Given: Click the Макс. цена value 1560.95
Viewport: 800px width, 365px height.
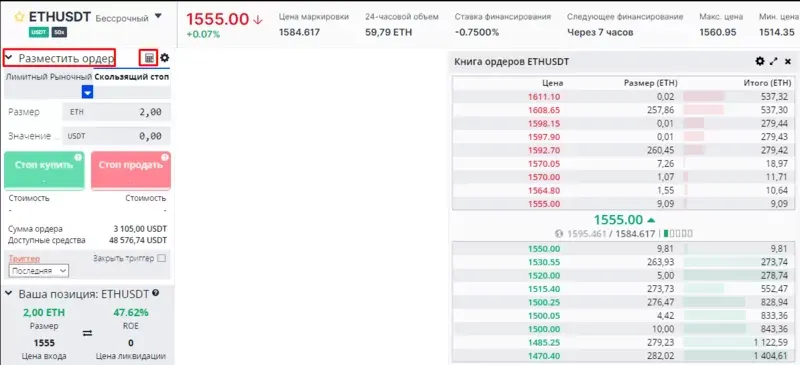Looking at the screenshot, I should click(718, 32).
